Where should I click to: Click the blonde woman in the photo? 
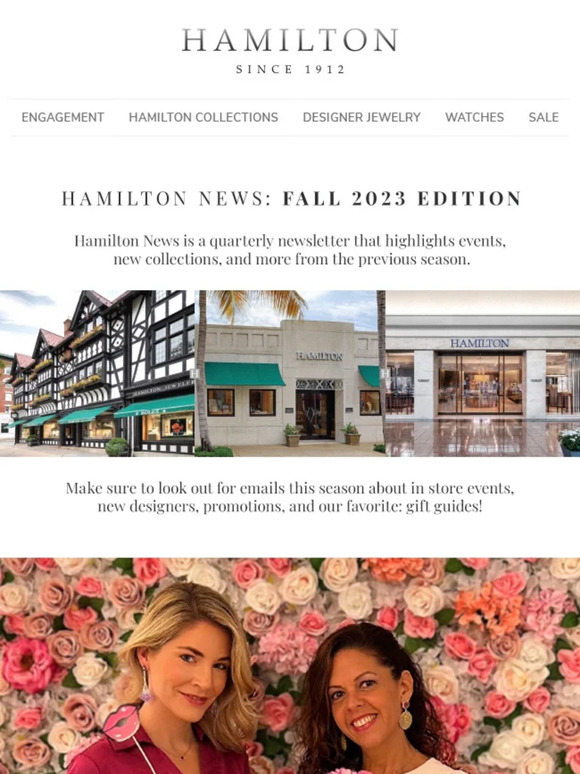click(185, 686)
